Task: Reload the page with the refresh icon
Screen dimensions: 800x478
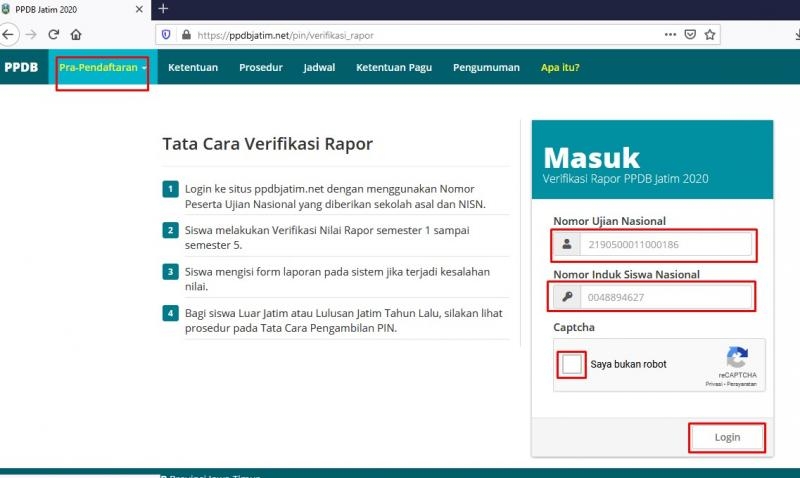Action: pyautogui.click(x=54, y=35)
